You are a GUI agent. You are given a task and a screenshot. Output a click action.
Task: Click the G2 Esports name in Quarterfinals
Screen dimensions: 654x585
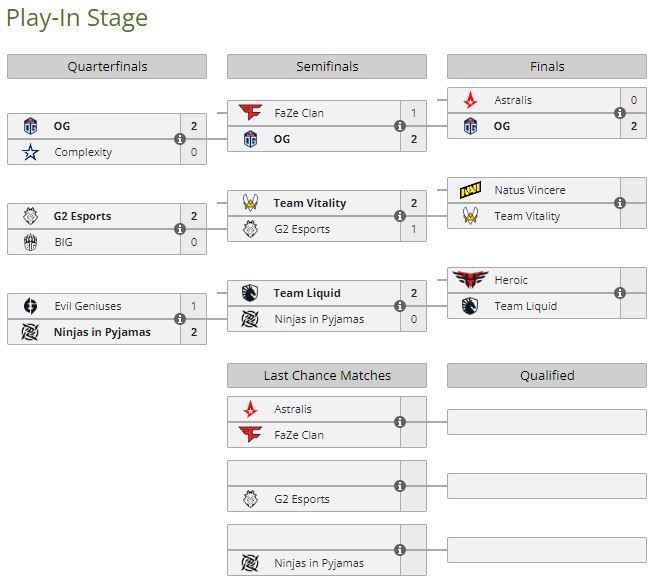point(83,216)
